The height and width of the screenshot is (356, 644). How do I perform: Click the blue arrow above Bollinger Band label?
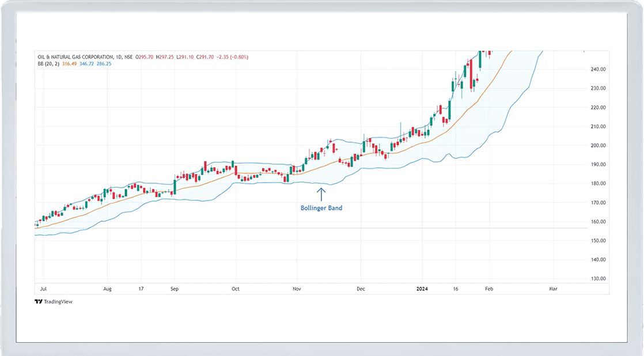(x=321, y=194)
